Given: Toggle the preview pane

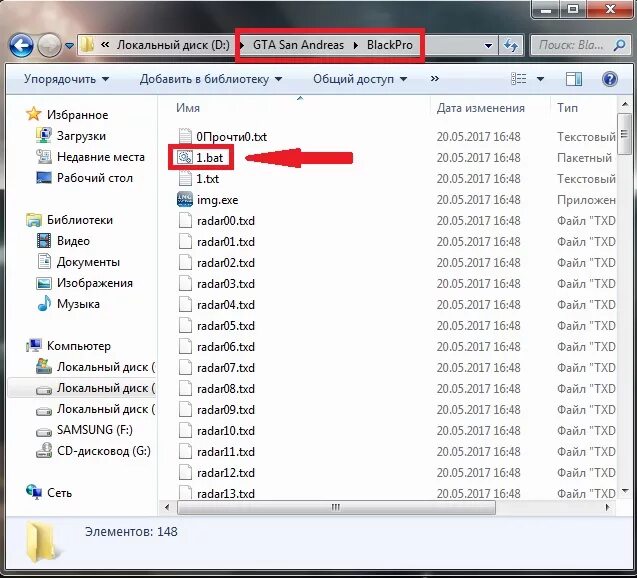Looking at the screenshot, I should (574, 79).
